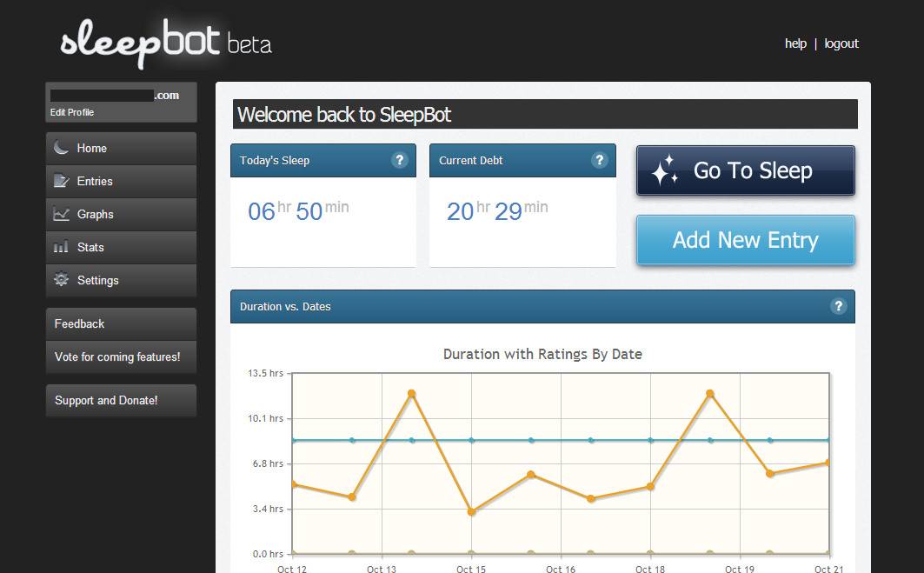The height and width of the screenshot is (573, 924).
Task: Click the SleepBot beta logo
Action: coord(165,43)
